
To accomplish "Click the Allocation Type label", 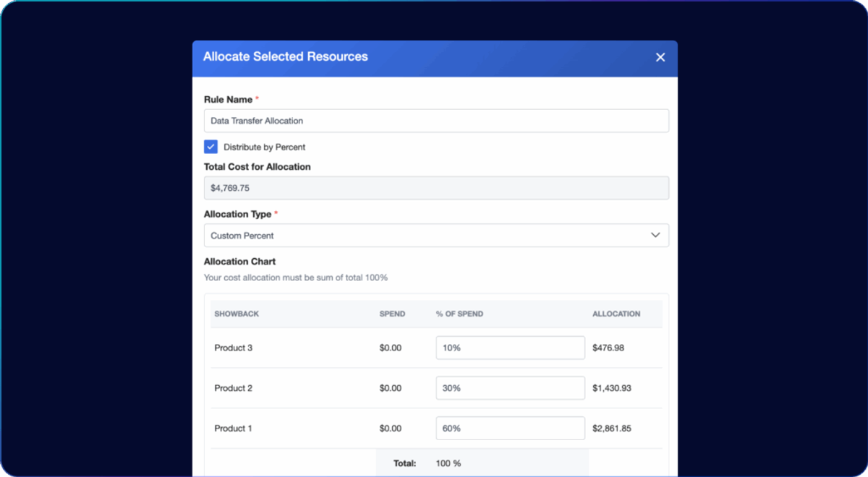I will click(x=238, y=214).
